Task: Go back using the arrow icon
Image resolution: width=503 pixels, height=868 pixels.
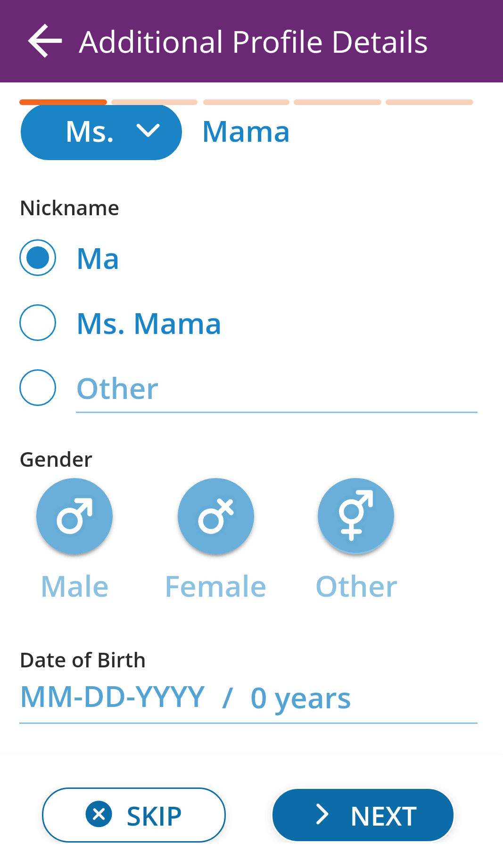Action: pyautogui.click(x=45, y=41)
